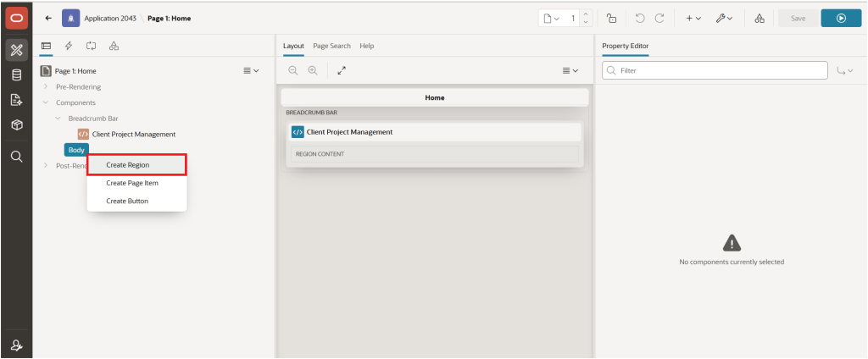The image size is (868, 359).
Task: Collapse the Breadcrumb Bar tree node
Action: coord(58,119)
